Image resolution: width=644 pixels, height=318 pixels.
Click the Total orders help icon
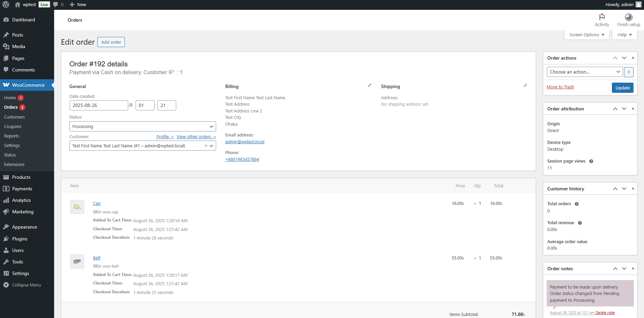[577, 204]
